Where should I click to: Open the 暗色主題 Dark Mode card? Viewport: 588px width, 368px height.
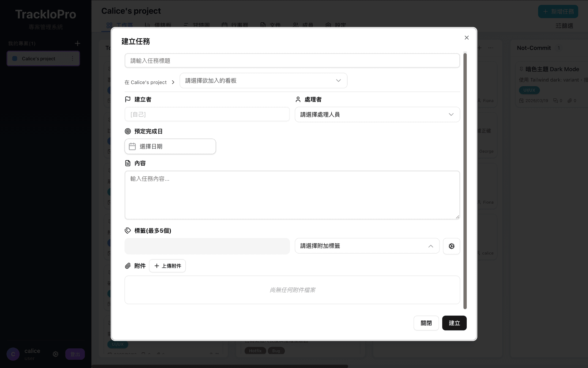552,85
